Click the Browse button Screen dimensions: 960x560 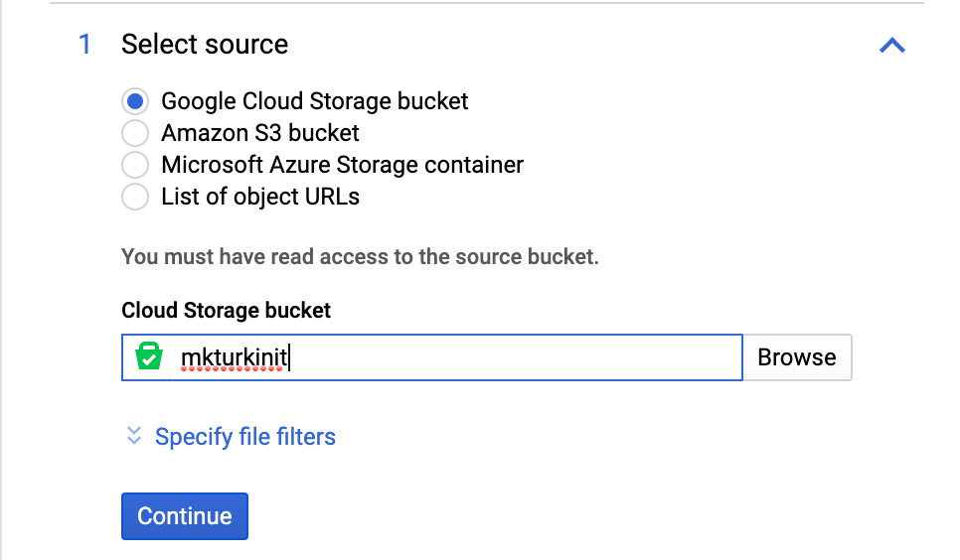(797, 357)
